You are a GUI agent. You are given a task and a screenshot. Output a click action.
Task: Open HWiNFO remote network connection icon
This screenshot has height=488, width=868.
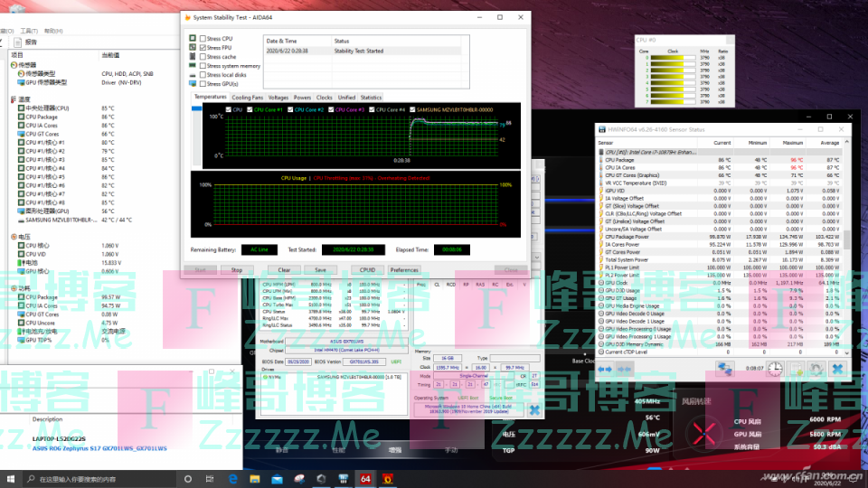[x=724, y=369]
